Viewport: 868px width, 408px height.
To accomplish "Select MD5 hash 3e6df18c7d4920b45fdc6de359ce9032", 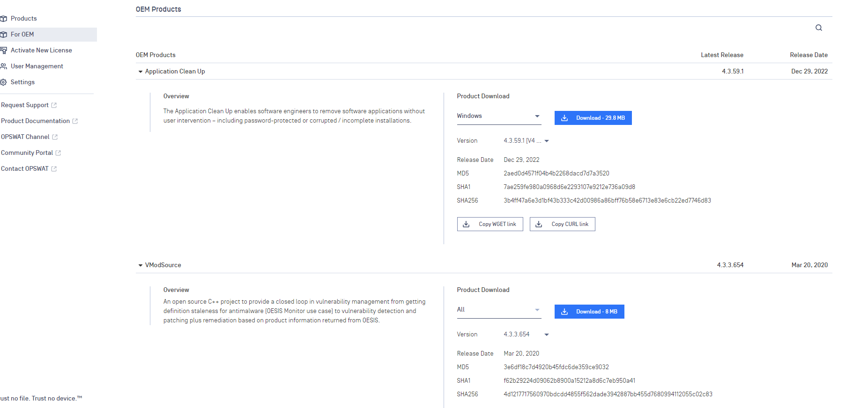I will pos(556,367).
